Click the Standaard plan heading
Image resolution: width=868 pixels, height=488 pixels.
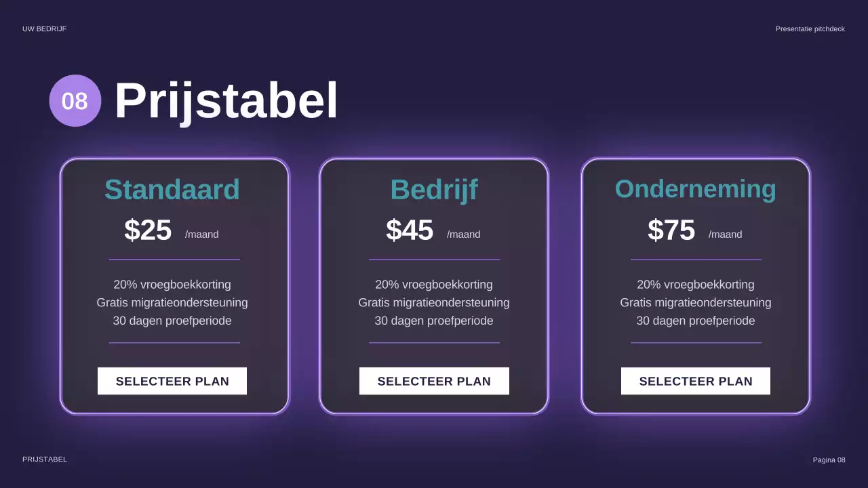(172, 190)
